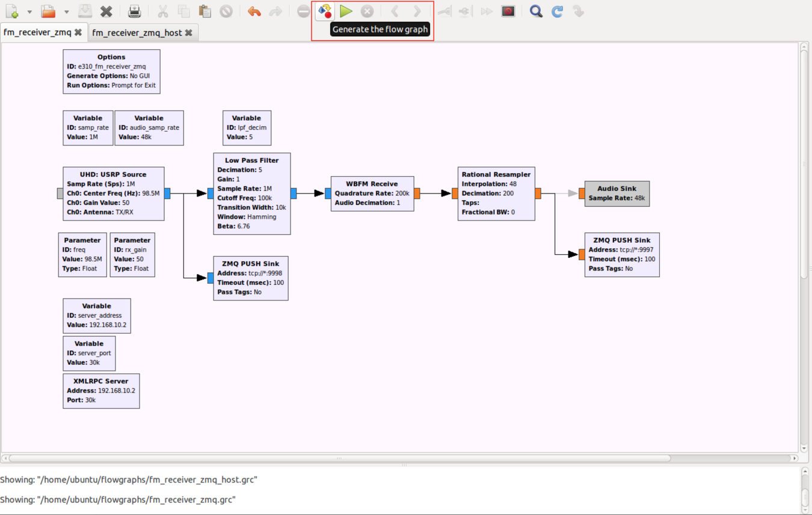The width and height of the screenshot is (812, 515).
Task: Click the Cut scissors icon
Action: (163, 11)
